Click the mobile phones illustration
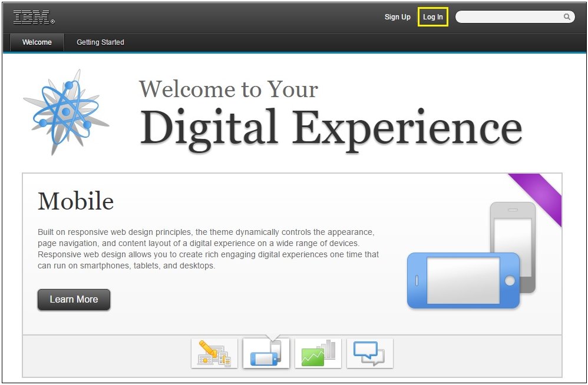Viewport: 588px width, 385px height. coord(472,255)
